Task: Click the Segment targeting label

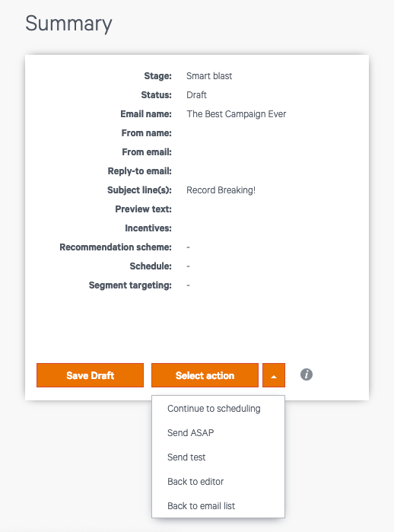Action: (130, 285)
